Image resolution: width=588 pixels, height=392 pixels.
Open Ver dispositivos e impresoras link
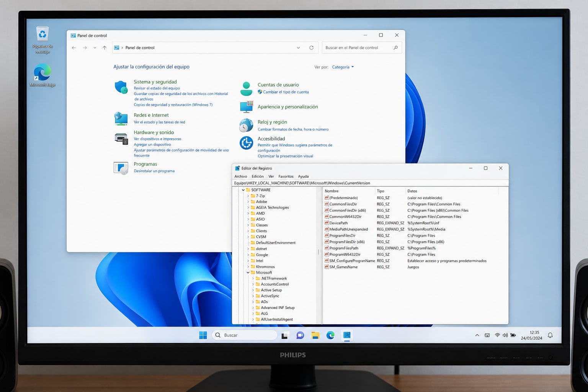pyautogui.click(x=157, y=139)
